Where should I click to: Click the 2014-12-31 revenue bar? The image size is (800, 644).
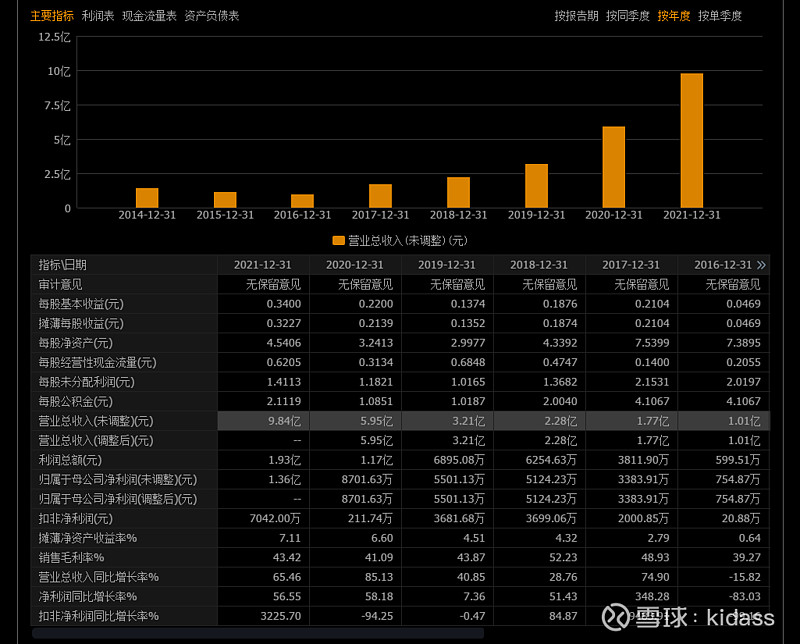point(147,198)
